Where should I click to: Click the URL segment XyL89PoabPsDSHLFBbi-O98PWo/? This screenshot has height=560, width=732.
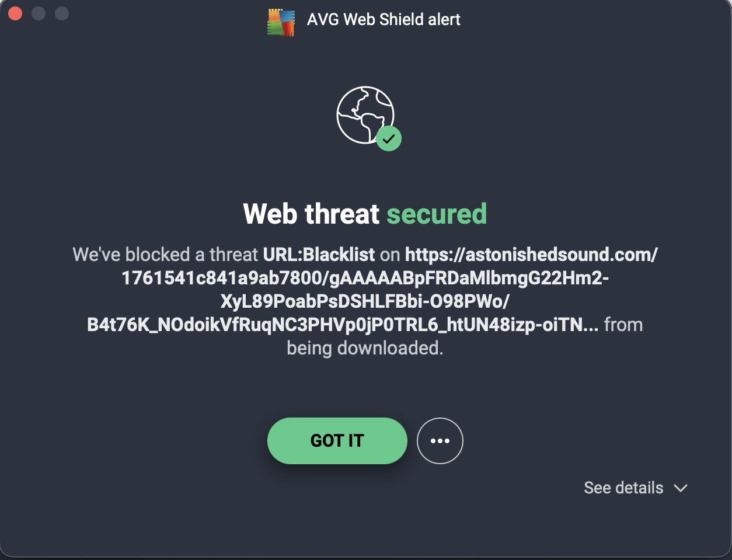[365, 301]
